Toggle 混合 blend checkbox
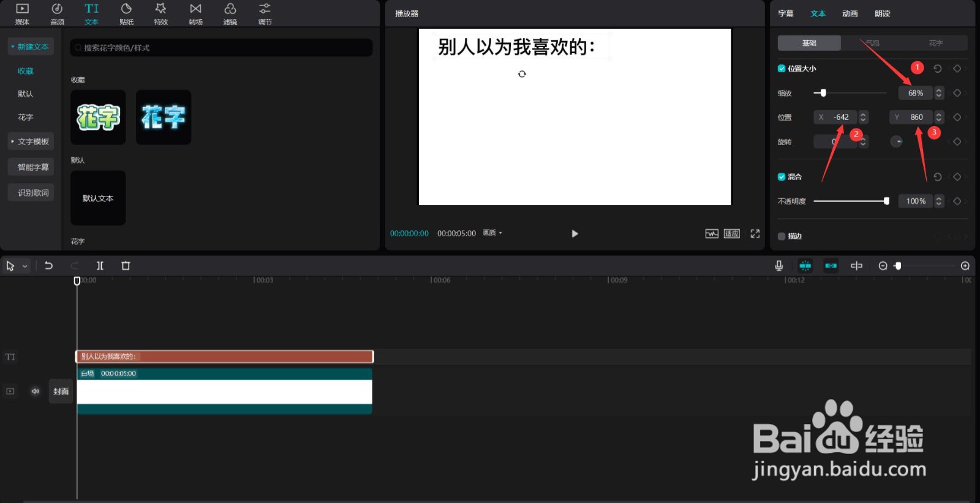The height and width of the screenshot is (503, 980). [782, 177]
